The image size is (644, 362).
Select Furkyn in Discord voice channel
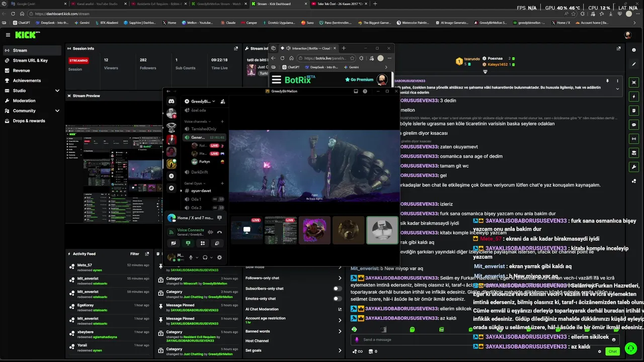[x=208, y=162]
